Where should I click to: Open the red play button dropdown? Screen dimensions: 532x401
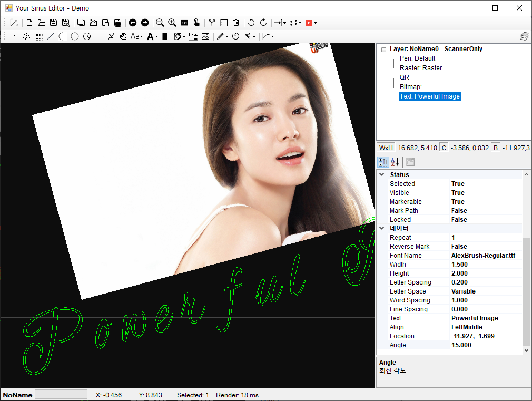click(x=315, y=23)
